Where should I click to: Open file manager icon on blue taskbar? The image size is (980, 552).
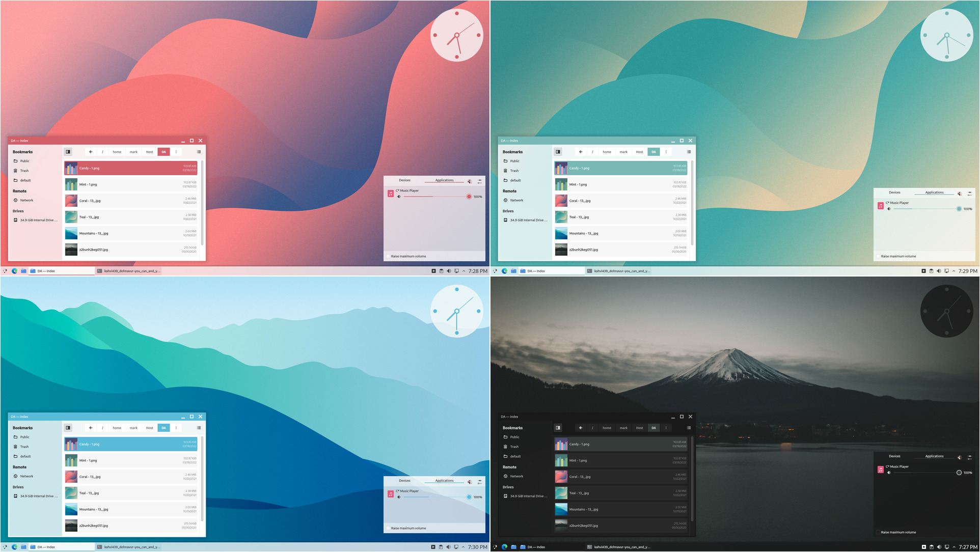pos(23,547)
